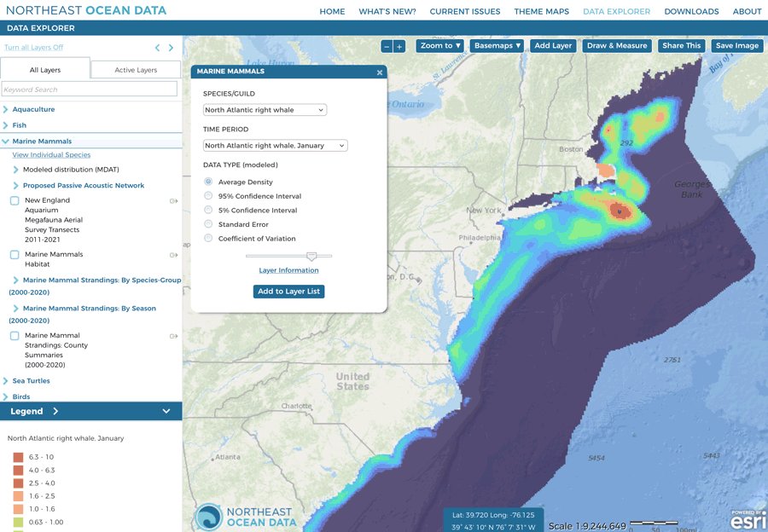Click the Share This button
768x532 pixels.
coord(681,45)
